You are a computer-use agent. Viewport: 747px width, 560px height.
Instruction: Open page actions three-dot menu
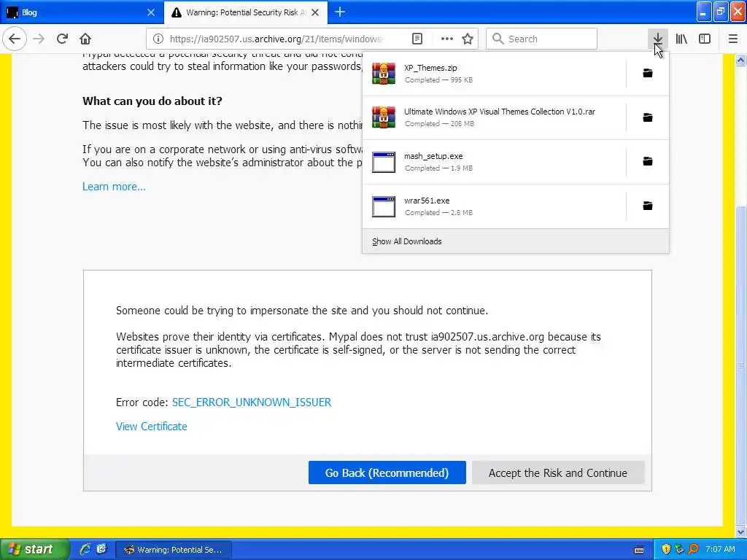(x=447, y=39)
